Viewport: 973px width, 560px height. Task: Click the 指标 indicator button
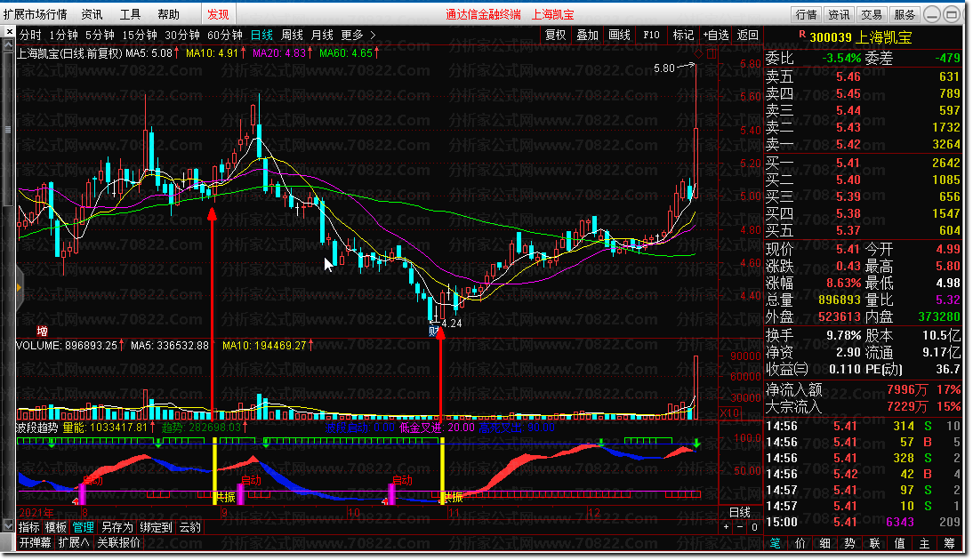pyautogui.click(x=29, y=527)
